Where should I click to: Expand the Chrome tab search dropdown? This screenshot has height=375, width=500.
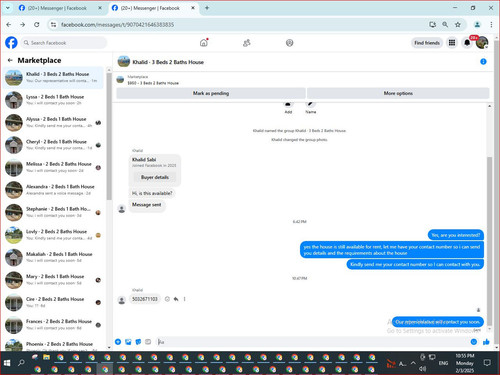(x=8, y=8)
